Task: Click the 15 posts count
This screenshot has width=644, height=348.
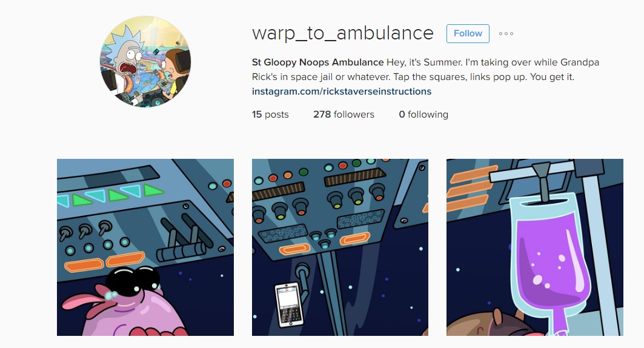Action: pyautogui.click(x=270, y=114)
